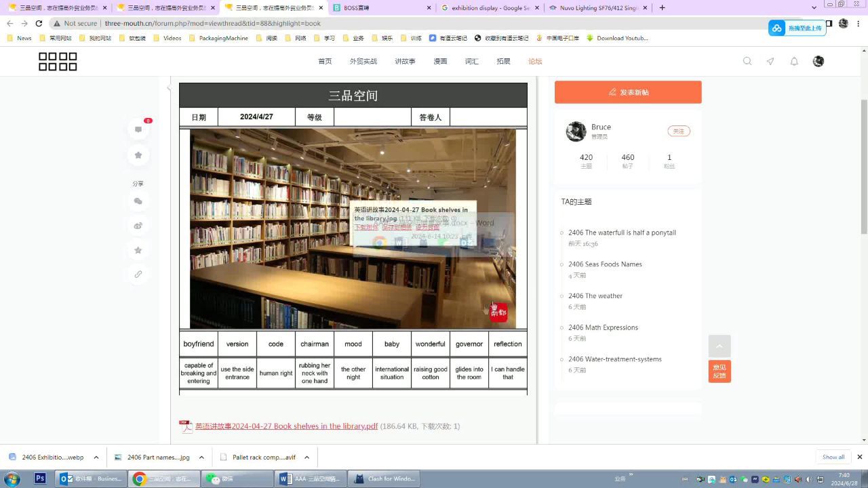This screenshot has height=488, width=868.
Task: Click the upper star favorite icon in sidebar
Action: (x=138, y=155)
